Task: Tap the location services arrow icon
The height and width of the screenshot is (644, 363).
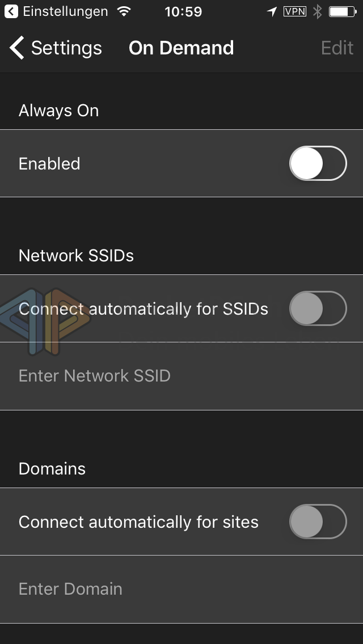Action: point(272,11)
